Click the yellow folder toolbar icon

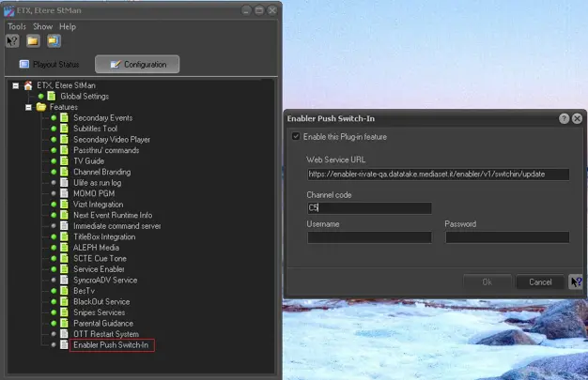[x=33, y=41]
